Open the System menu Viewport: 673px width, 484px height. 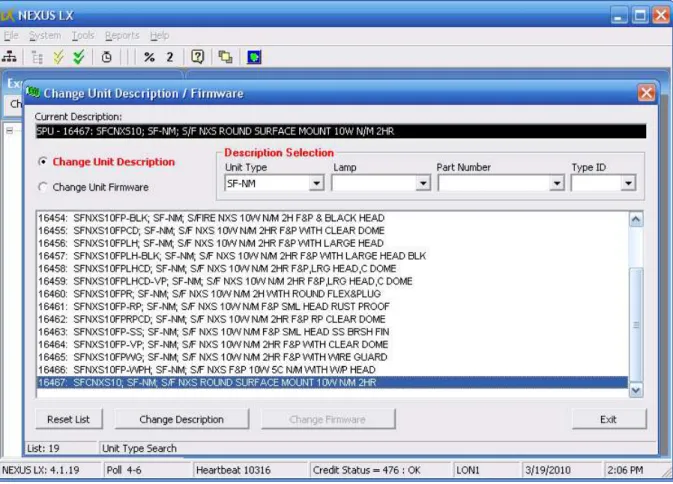(45, 35)
